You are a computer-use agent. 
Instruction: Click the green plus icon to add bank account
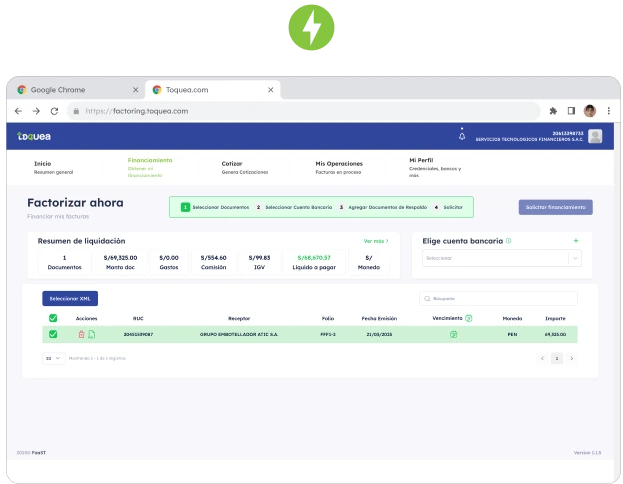[576, 241]
